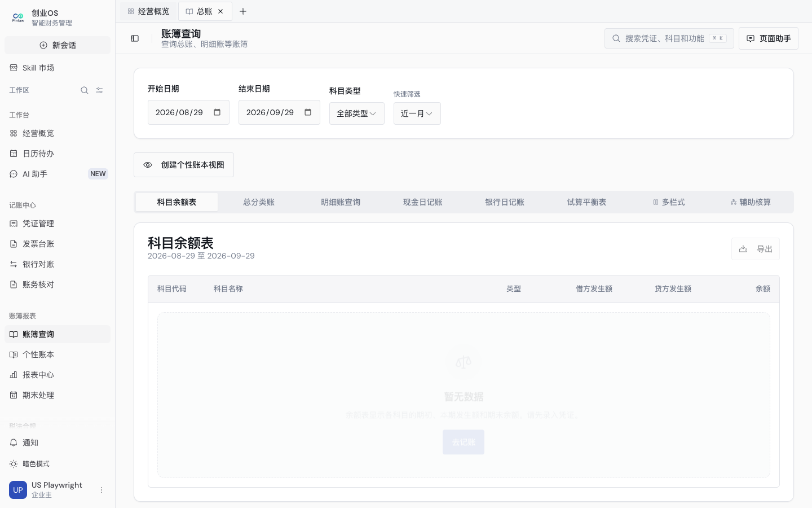Close the 总账 tab
812x508 pixels.
pyautogui.click(x=220, y=11)
